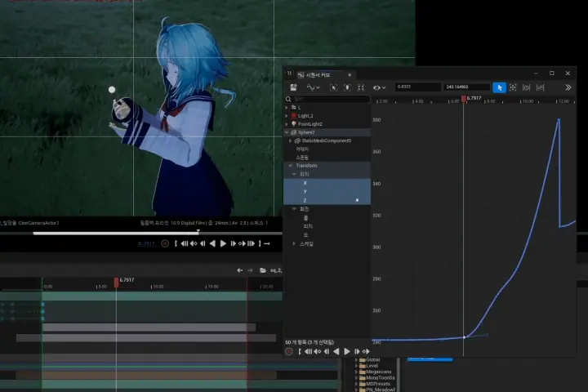
Task: Select the X channel row
Action: (x=327, y=183)
